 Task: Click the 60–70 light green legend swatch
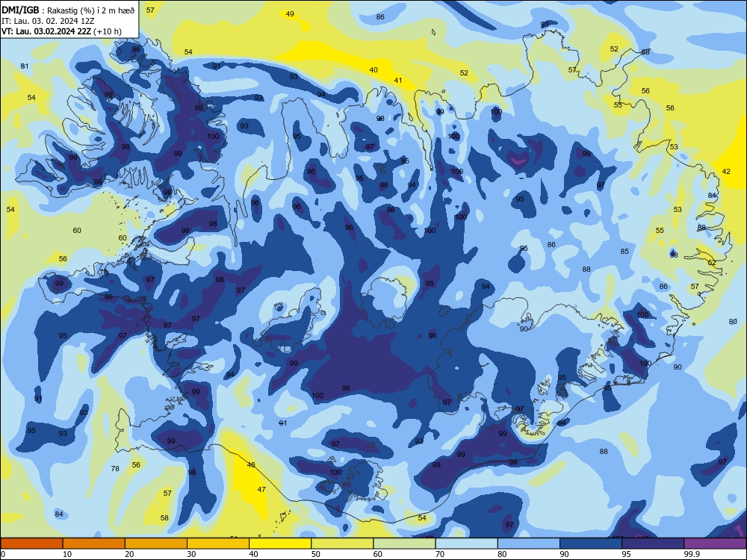[404, 544]
